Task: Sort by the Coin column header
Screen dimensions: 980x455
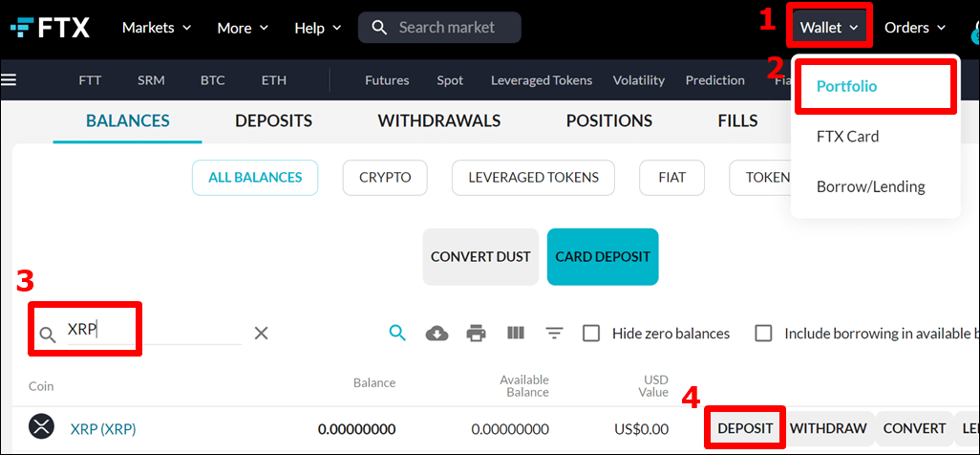Action: (41, 386)
